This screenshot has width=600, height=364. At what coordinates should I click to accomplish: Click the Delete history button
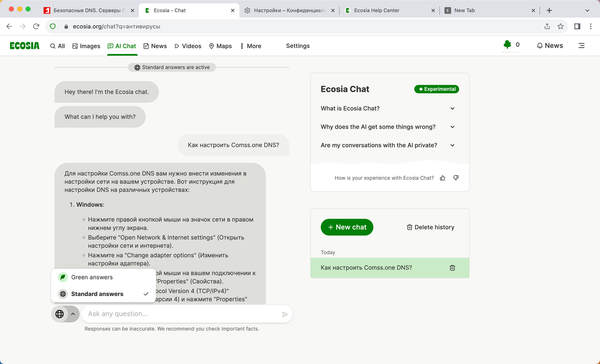[x=430, y=227]
